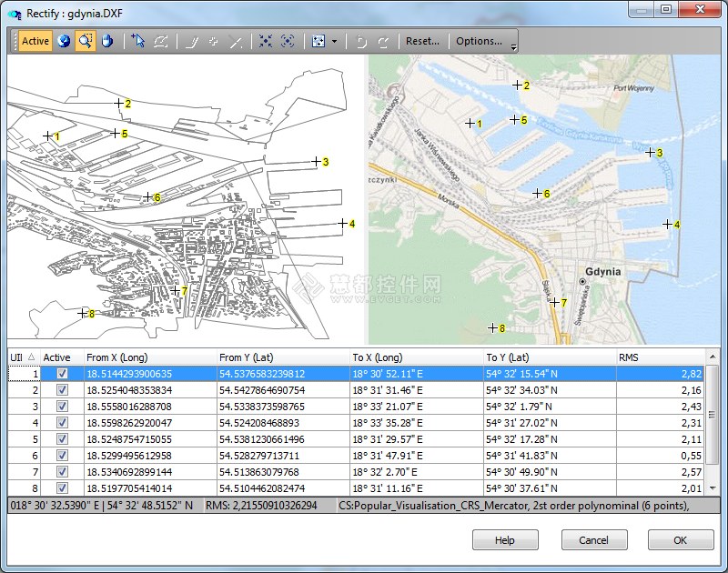The image size is (728, 573).
Task: Sort by the UII column header
Action: click(24, 357)
